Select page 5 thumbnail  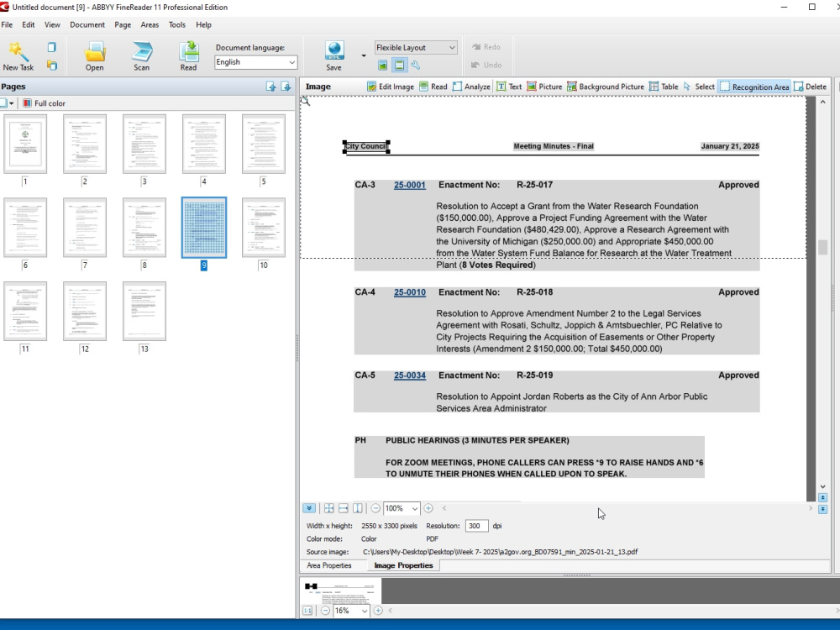[264, 144]
